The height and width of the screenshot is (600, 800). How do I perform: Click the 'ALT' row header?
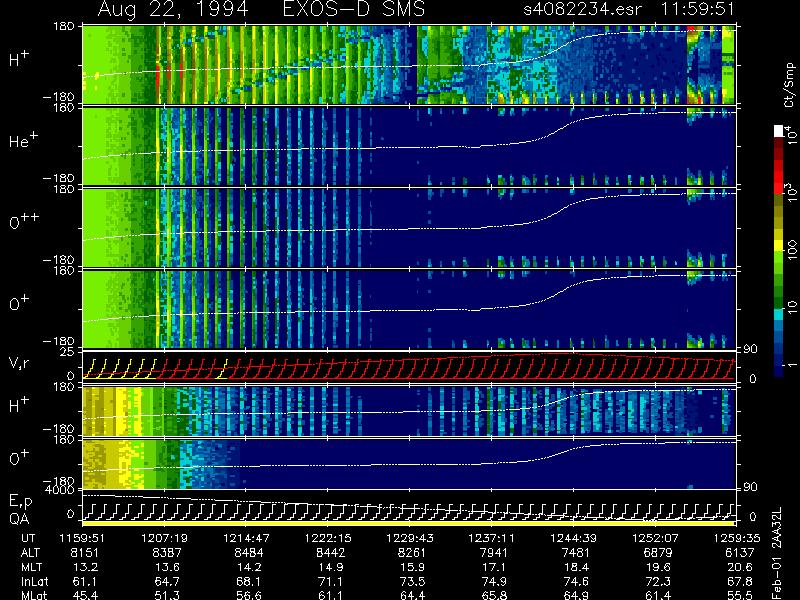point(30,553)
